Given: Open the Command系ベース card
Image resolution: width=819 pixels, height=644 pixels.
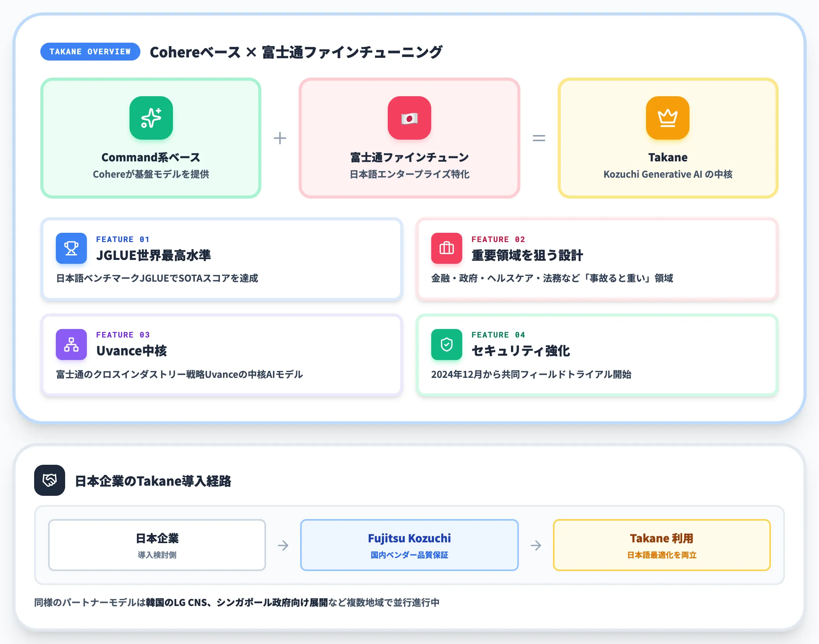Looking at the screenshot, I should [151, 138].
